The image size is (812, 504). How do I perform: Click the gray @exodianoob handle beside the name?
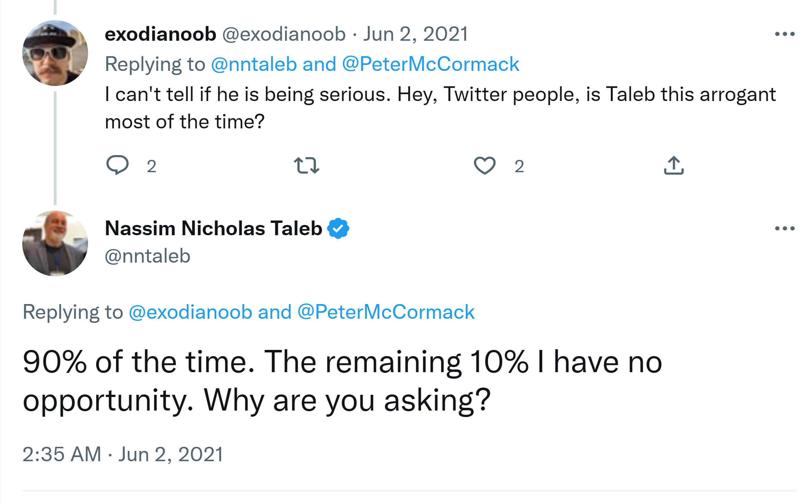coord(284,34)
